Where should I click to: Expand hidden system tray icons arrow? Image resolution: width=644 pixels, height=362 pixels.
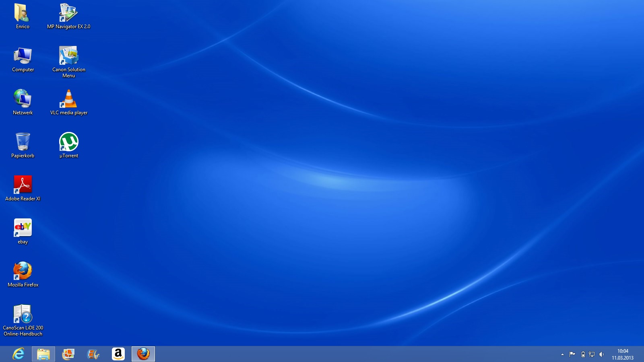(562, 354)
